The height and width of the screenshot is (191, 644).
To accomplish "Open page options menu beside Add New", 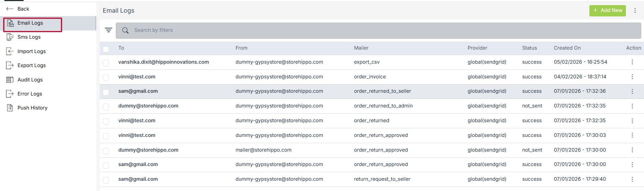I will point(635,11).
